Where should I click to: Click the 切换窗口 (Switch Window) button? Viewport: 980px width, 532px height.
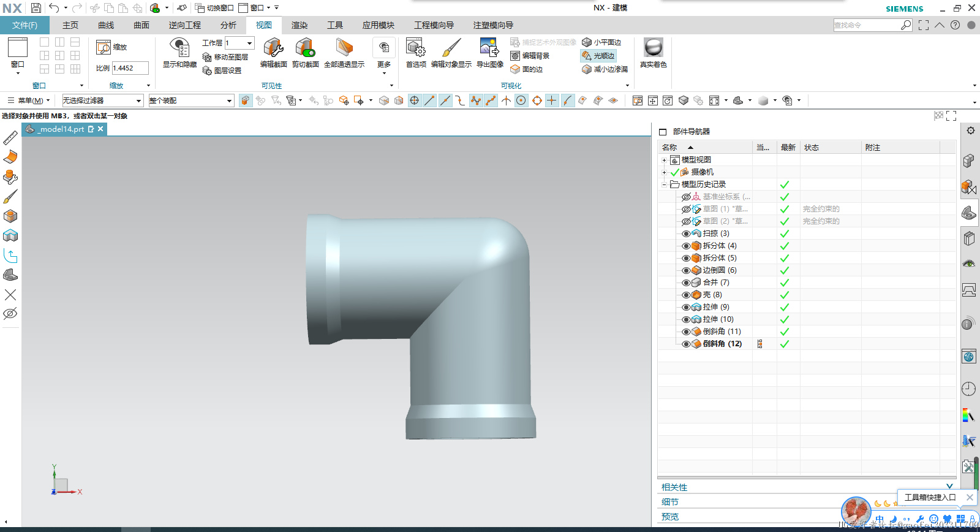click(x=214, y=8)
